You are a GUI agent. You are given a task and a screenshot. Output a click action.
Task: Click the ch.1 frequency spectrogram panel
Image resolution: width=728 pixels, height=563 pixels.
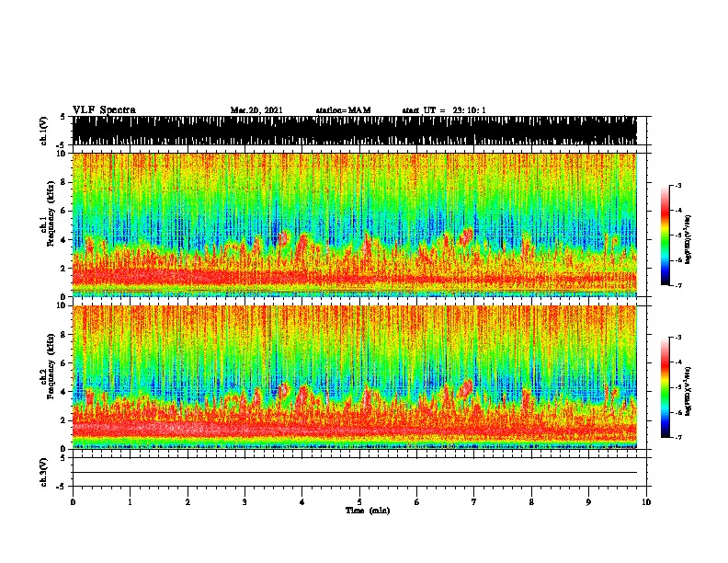(x=355, y=224)
